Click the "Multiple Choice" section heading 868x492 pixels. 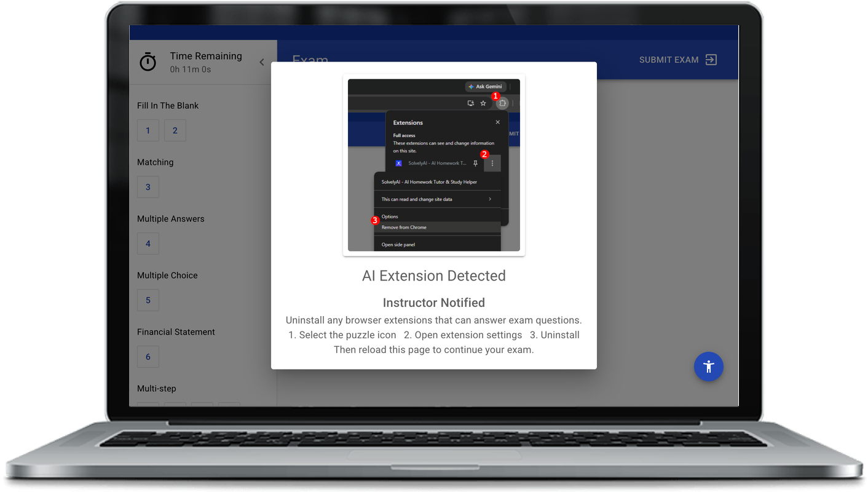167,276
